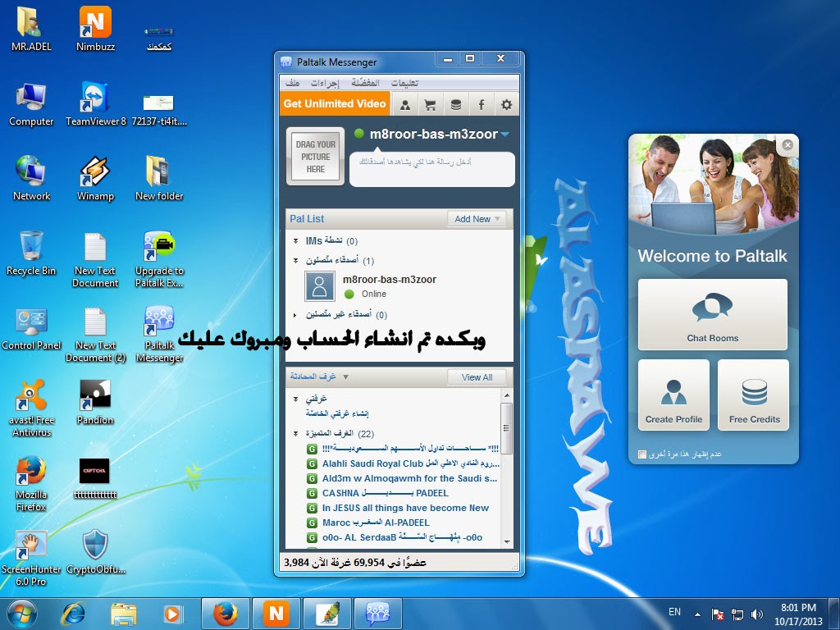Select the ScreenHunter 6.0 Pro shortcut
This screenshot has width=840, height=630.
pos(31,558)
